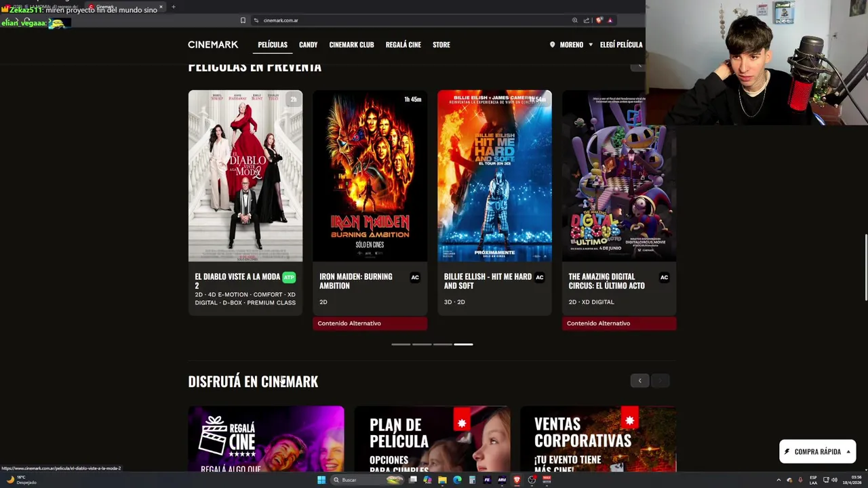
Task: Click the bookmark icon in address bar
Action: pos(243,20)
